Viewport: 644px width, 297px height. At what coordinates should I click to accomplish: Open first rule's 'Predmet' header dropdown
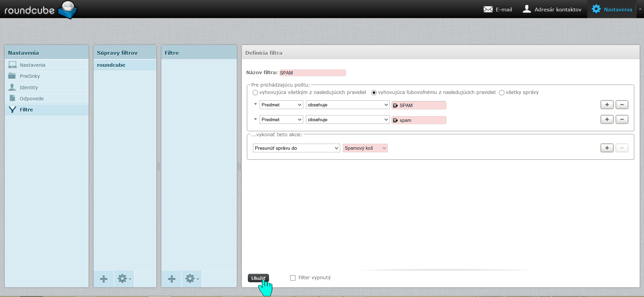tap(281, 105)
